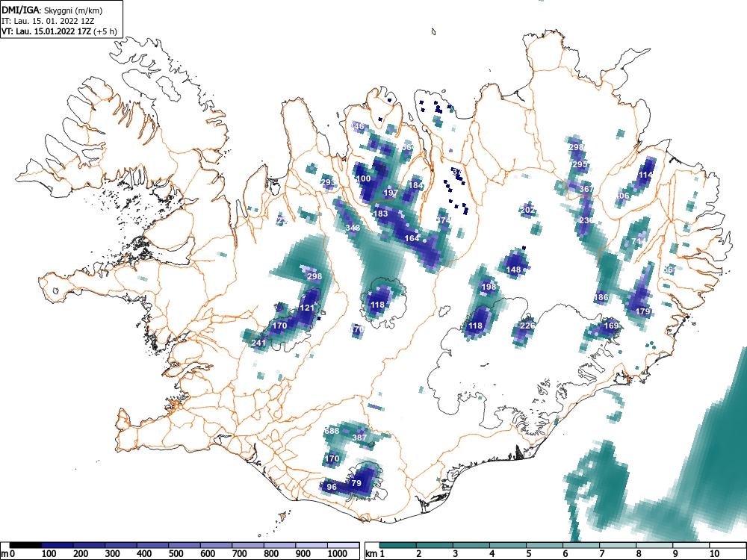Click the 'DMI/IGA: Skyggni (m/km)' title text
Screen dimensions: 747x560
pyautogui.click(x=52, y=10)
